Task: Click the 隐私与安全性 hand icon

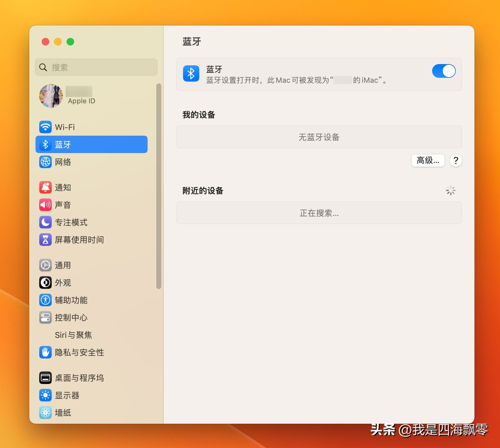Action: [45, 352]
